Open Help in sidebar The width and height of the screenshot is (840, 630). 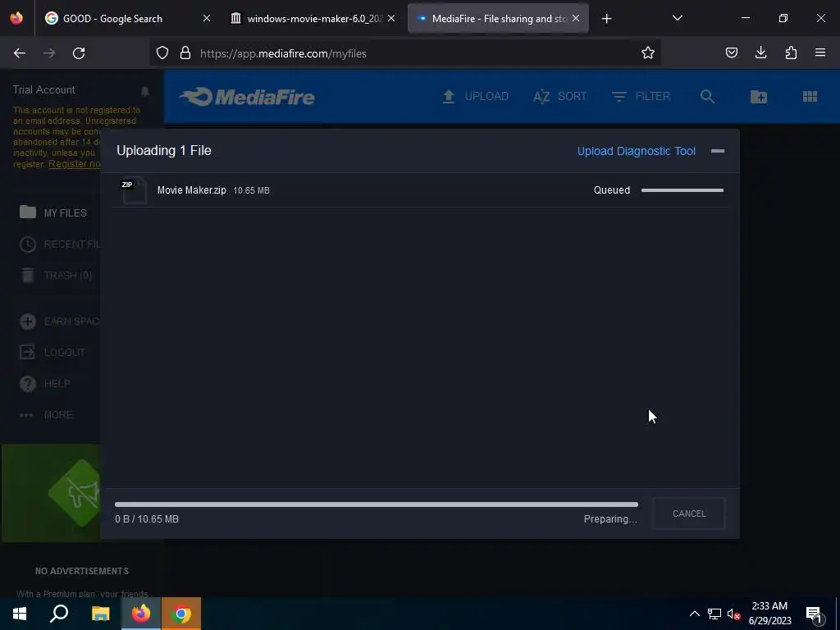coord(45,384)
